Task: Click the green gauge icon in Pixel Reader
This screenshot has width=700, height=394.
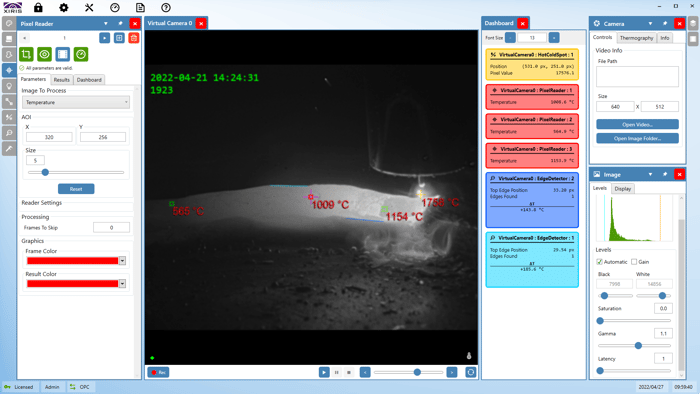Action: [x=81, y=54]
